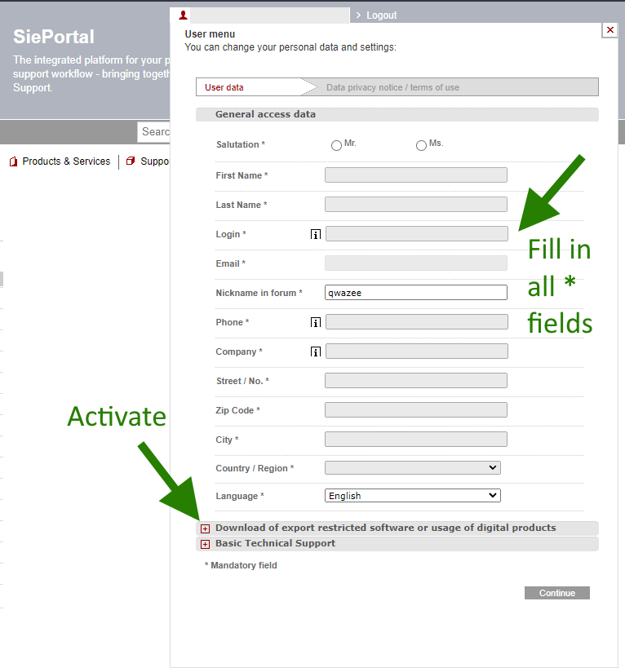Click the Phone field info icon
The width and height of the screenshot is (625, 672).
(316, 323)
